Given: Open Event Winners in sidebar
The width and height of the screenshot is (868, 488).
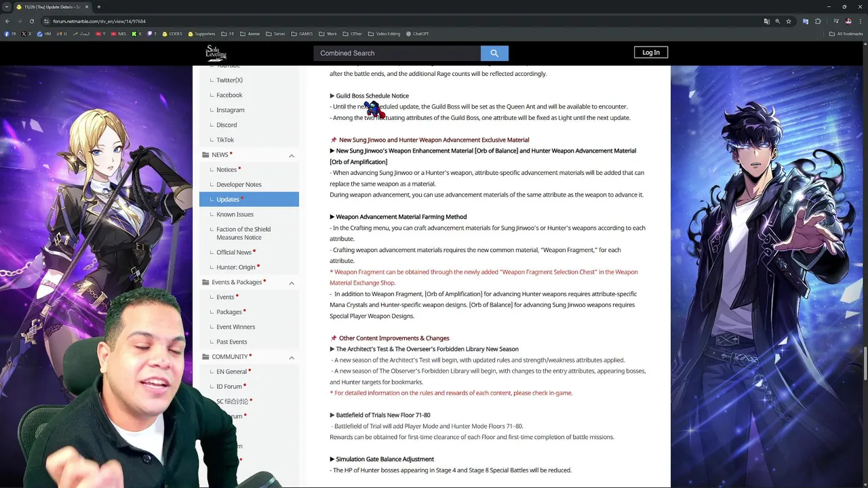Looking at the screenshot, I should (x=236, y=327).
